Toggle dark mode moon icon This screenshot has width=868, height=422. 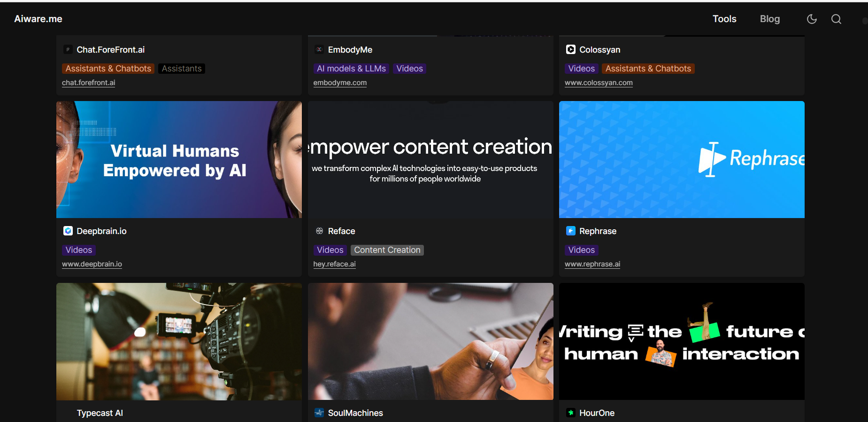(x=812, y=19)
